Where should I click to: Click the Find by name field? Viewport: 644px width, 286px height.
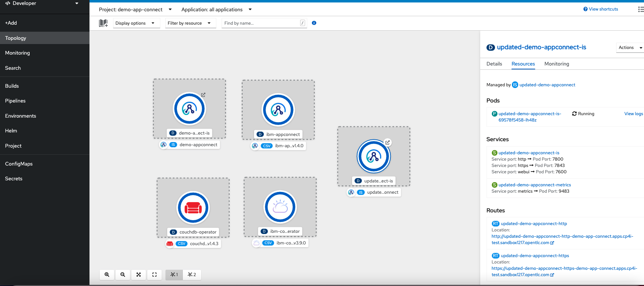[261, 23]
